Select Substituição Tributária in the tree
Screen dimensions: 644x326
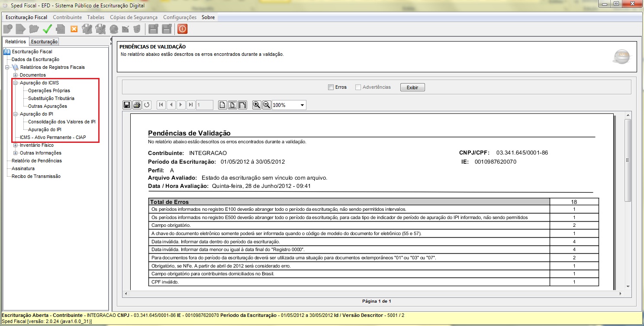51,98
